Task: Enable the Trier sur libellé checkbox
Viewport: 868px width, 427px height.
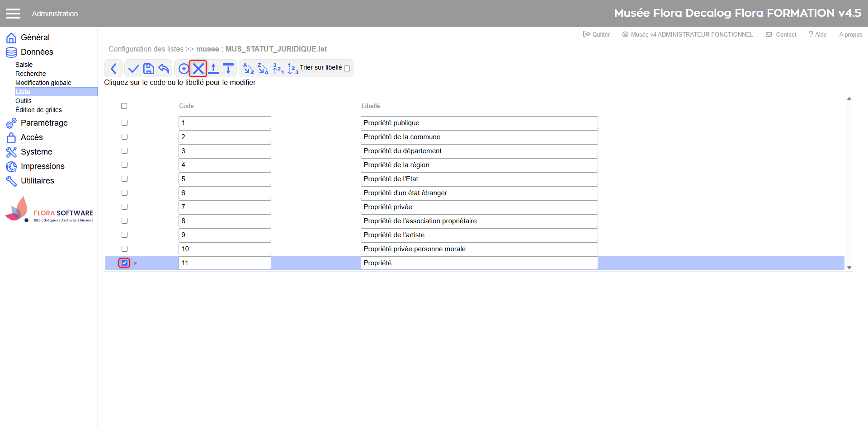Action: click(347, 69)
